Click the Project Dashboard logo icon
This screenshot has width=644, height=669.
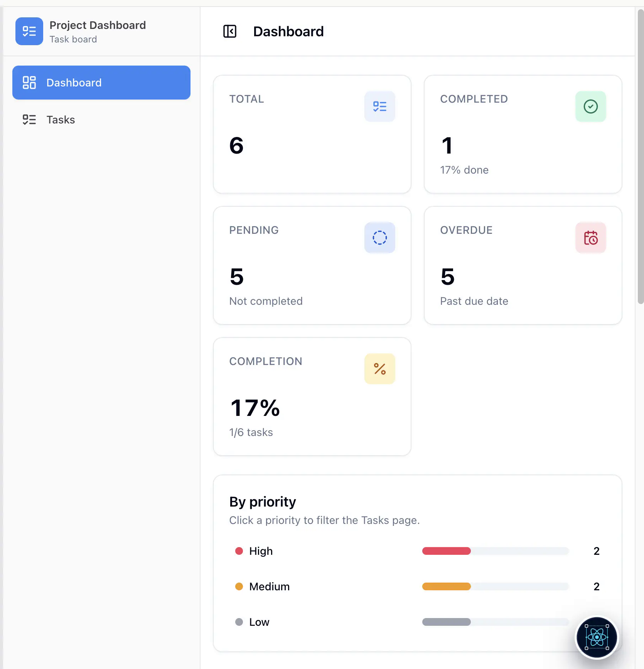point(29,31)
